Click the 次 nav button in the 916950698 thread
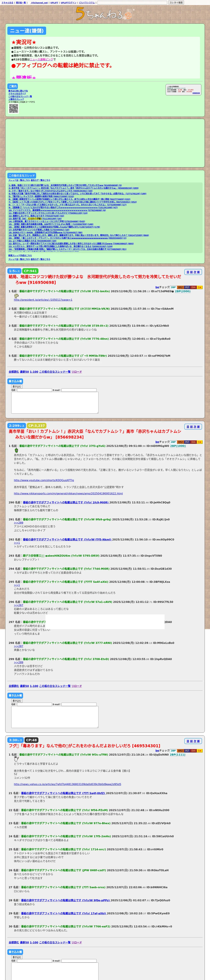The width and height of the screenshot is (210, 980). pyautogui.click(x=195, y=272)
